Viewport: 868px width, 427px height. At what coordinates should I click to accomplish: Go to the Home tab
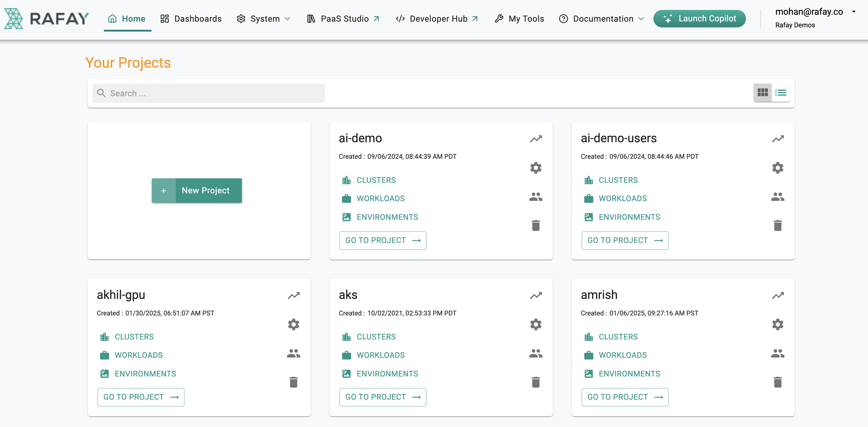point(127,19)
